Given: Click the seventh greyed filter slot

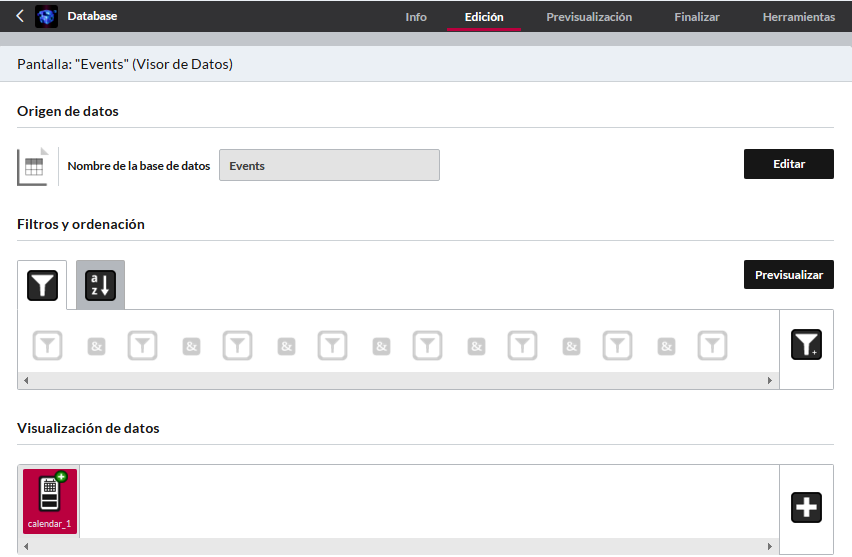Looking at the screenshot, I should (617, 346).
